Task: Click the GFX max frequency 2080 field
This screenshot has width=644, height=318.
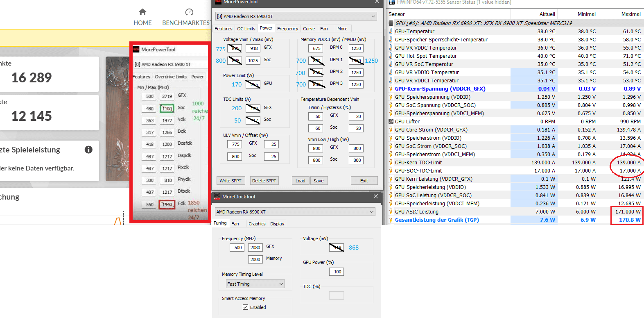Action: click(255, 248)
